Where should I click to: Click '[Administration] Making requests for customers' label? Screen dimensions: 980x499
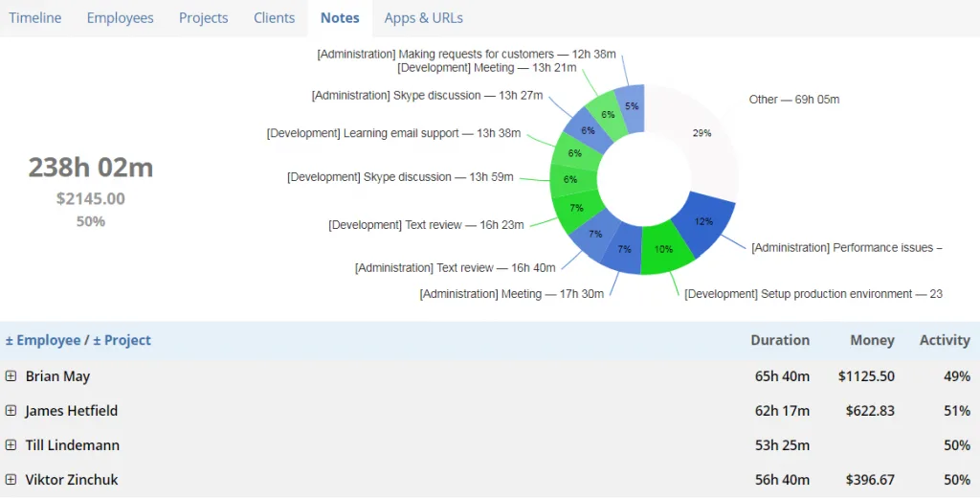coord(466,55)
